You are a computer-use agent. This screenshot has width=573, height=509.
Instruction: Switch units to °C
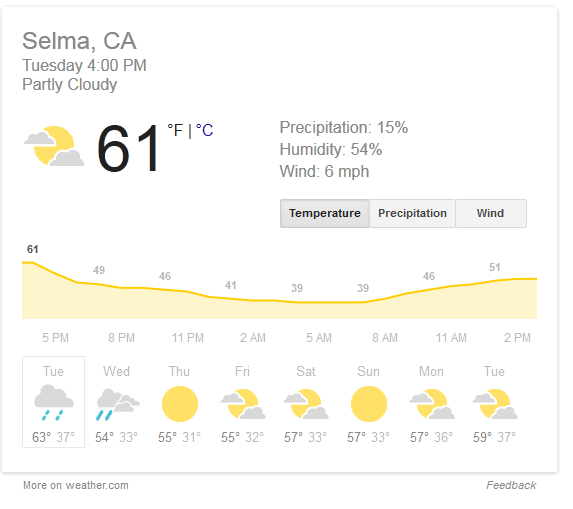205,130
